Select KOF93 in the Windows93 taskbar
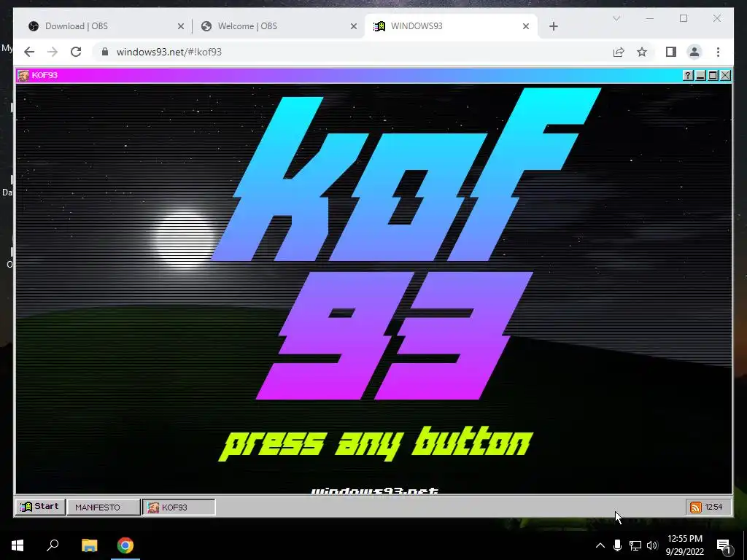The height and width of the screenshot is (560, 747). [x=179, y=507]
